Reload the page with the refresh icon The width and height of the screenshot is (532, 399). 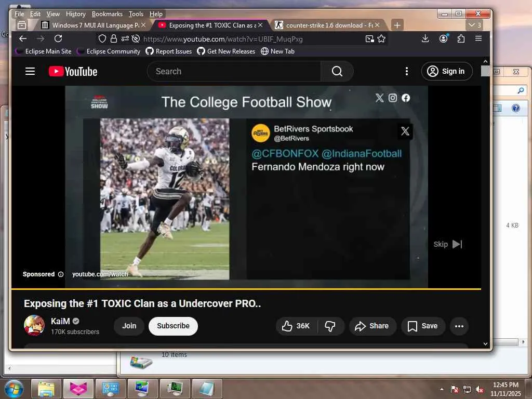coord(58,38)
